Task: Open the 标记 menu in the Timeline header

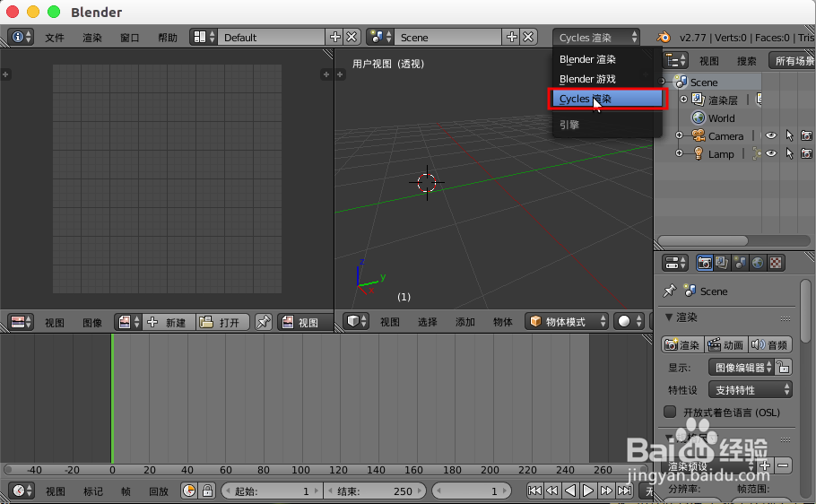Action: [93, 491]
